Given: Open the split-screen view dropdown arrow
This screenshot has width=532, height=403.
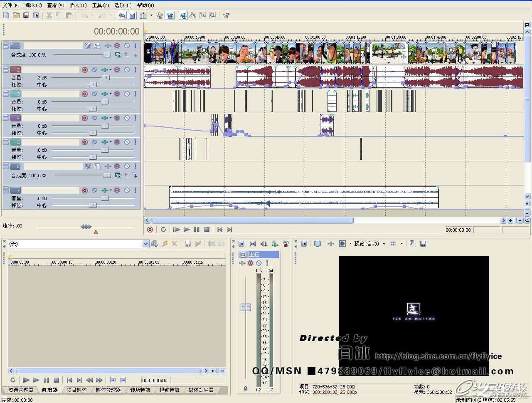Looking at the screenshot, I should 350,244.
